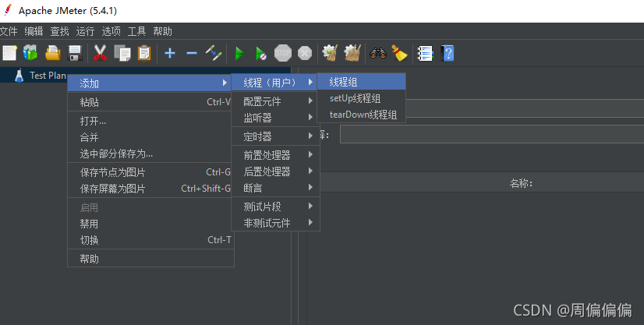644x325 pixels.
Task: Expand the 前置处理器 submenu
Action: [x=275, y=154]
